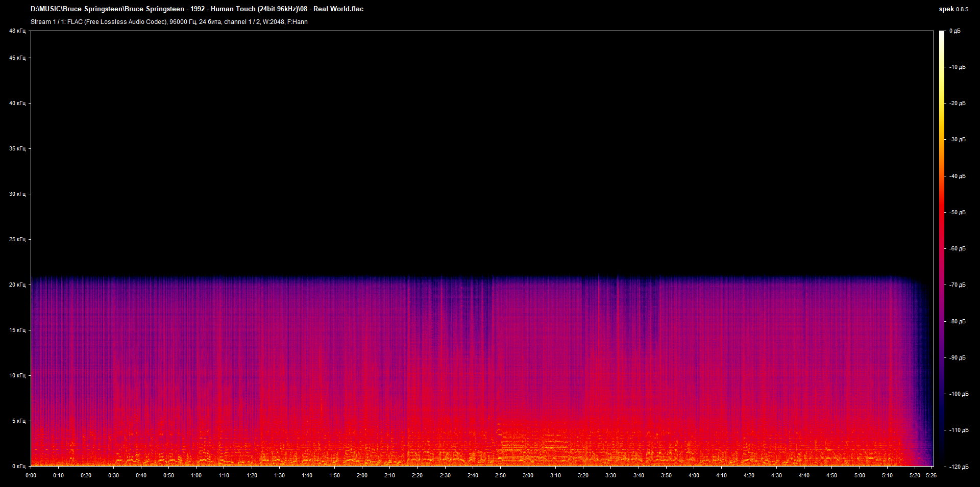Click the 1:00 time axis label
The height and width of the screenshot is (487, 980).
pos(196,475)
